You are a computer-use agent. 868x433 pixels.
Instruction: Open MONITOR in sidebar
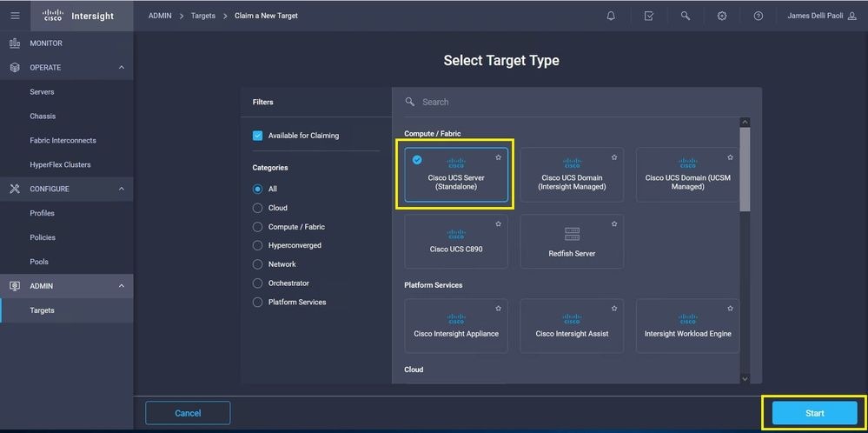(66, 43)
